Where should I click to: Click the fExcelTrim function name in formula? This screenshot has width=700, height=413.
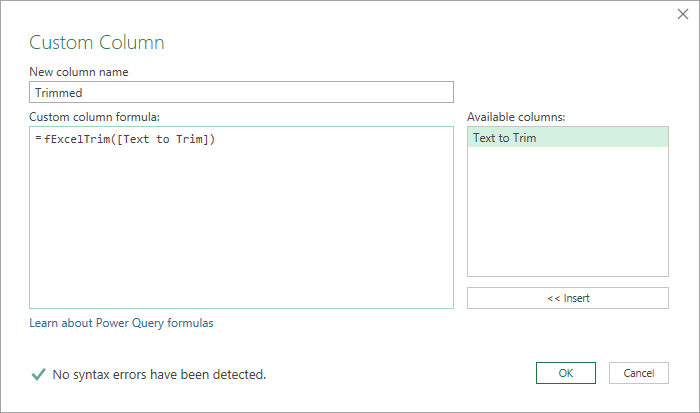coord(77,139)
